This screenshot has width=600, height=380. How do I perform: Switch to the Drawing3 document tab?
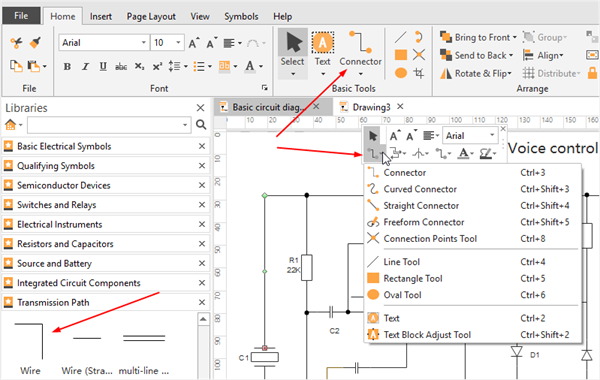click(x=371, y=107)
